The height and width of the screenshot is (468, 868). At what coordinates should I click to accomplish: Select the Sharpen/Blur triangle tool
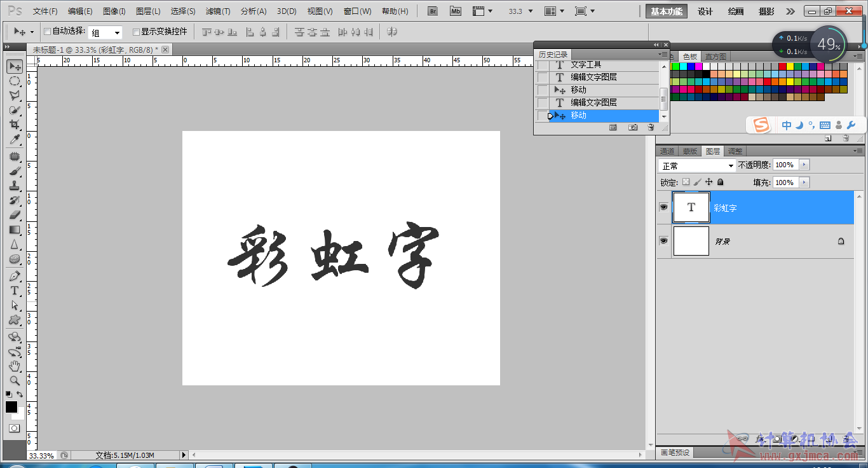click(15, 244)
